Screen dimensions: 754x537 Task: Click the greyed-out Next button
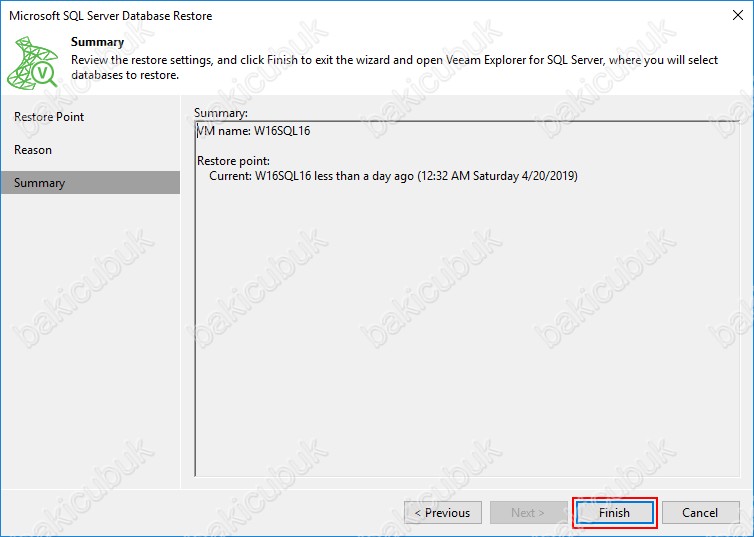[528, 512]
